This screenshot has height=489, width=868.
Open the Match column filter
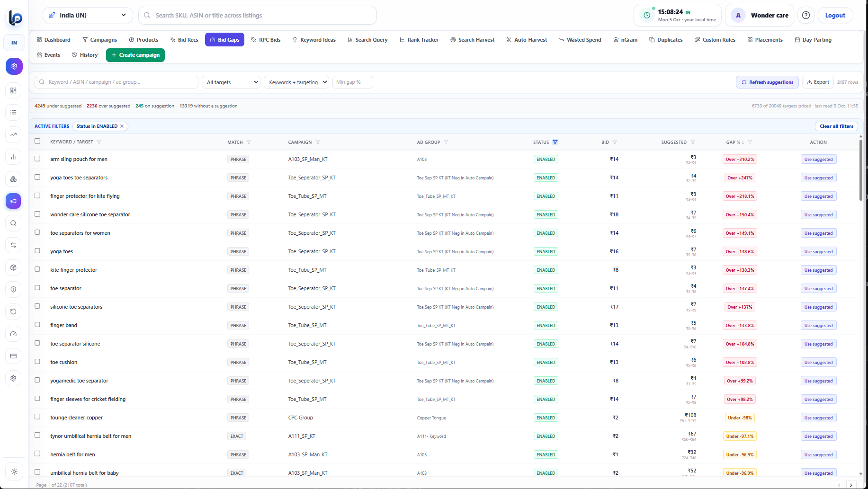pyautogui.click(x=249, y=142)
